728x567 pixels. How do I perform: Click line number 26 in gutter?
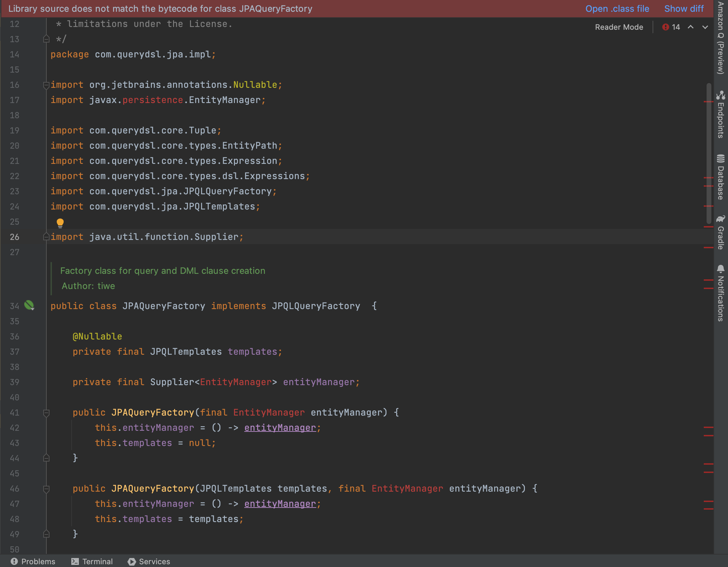[15, 237]
